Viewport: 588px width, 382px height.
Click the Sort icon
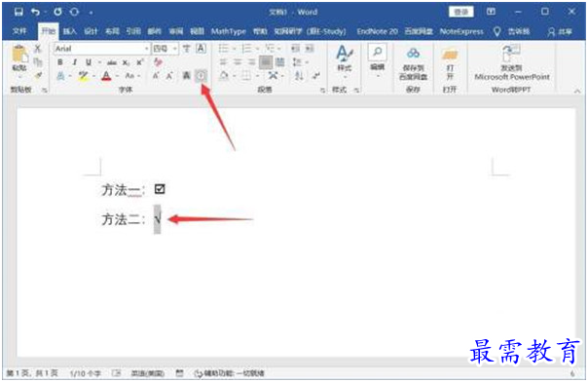click(299, 76)
